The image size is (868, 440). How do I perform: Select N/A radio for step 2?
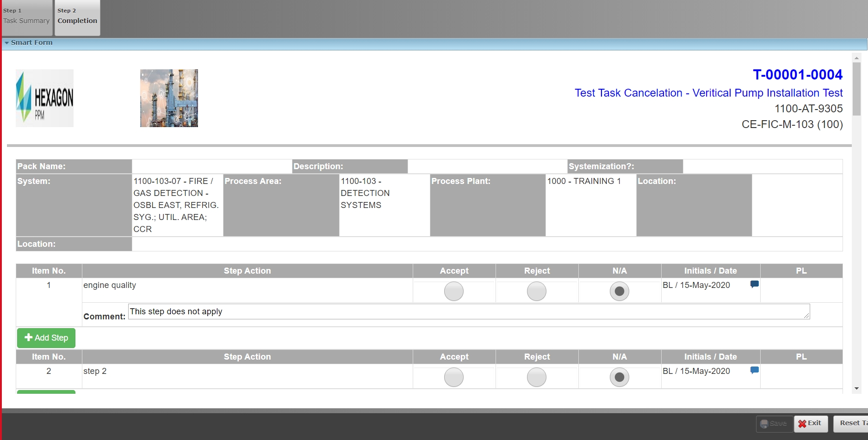click(x=620, y=377)
